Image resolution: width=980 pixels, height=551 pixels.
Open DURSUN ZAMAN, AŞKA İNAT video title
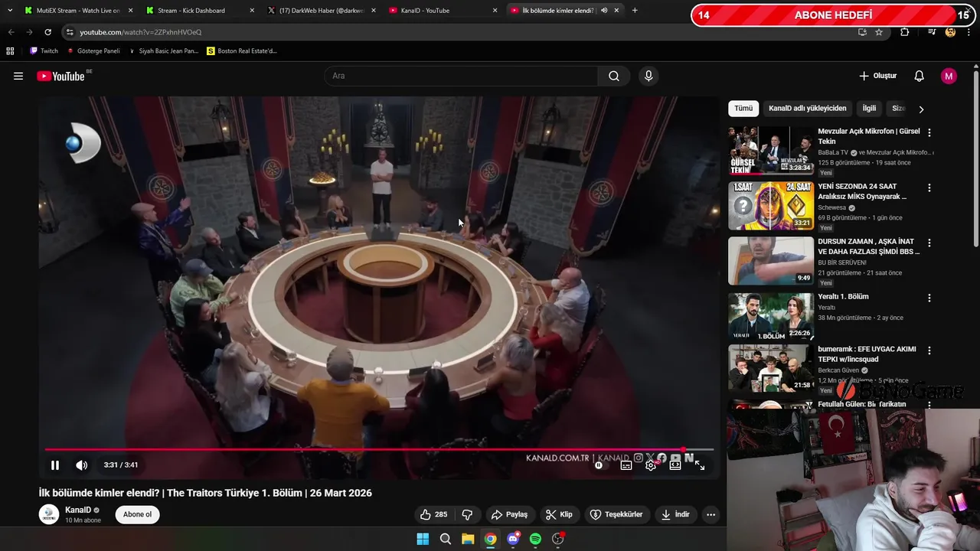coord(868,246)
